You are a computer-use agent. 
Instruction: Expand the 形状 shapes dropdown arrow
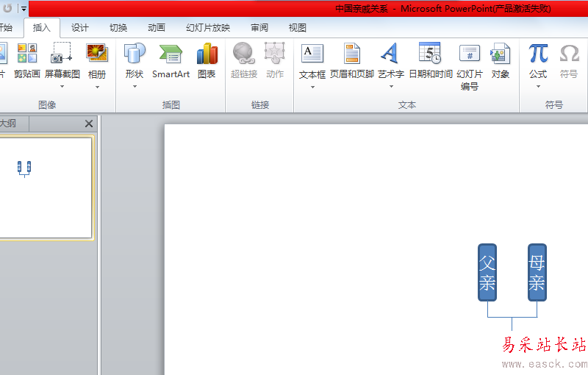135,87
